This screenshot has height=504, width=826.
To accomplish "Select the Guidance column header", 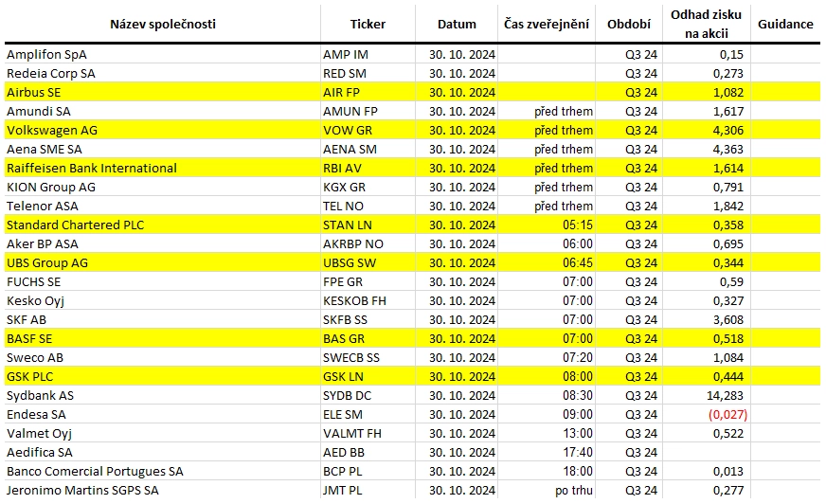I will pos(785,25).
